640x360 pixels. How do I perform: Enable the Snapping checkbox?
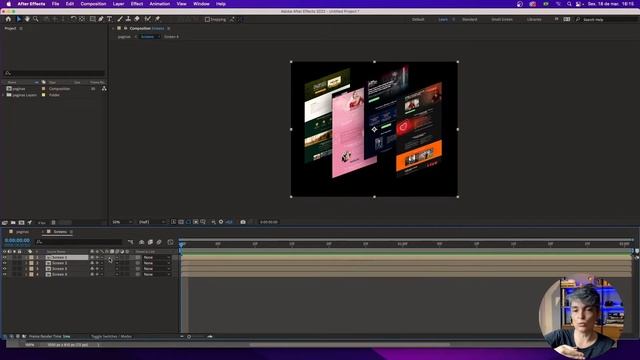(207, 19)
